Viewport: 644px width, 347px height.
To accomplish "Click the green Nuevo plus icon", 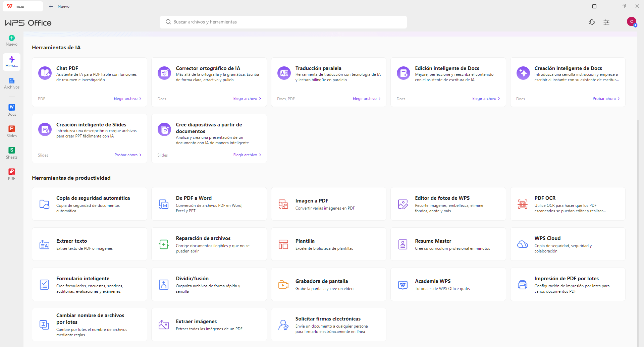I will [12, 38].
